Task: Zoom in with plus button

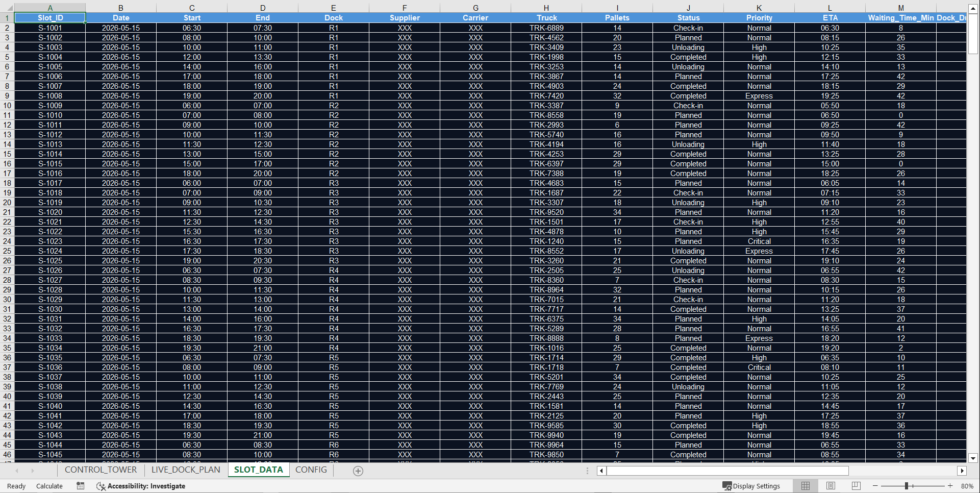Action: [950, 486]
